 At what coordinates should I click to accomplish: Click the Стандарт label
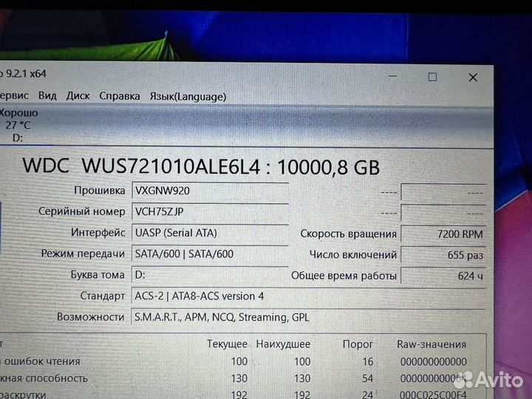tap(103, 296)
